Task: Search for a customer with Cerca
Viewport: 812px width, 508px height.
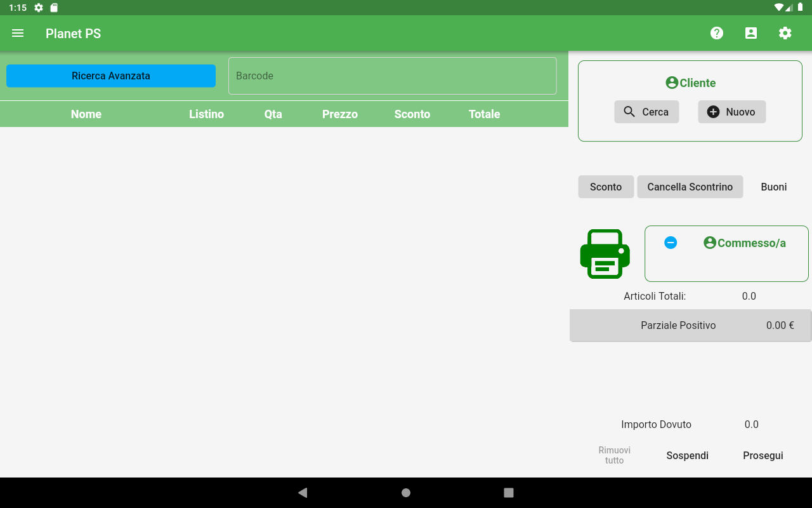Action: click(x=646, y=112)
